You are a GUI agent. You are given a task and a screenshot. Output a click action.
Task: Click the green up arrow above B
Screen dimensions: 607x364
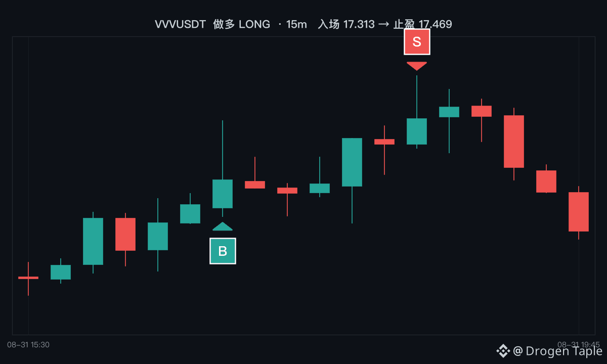(x=223, y=226)
